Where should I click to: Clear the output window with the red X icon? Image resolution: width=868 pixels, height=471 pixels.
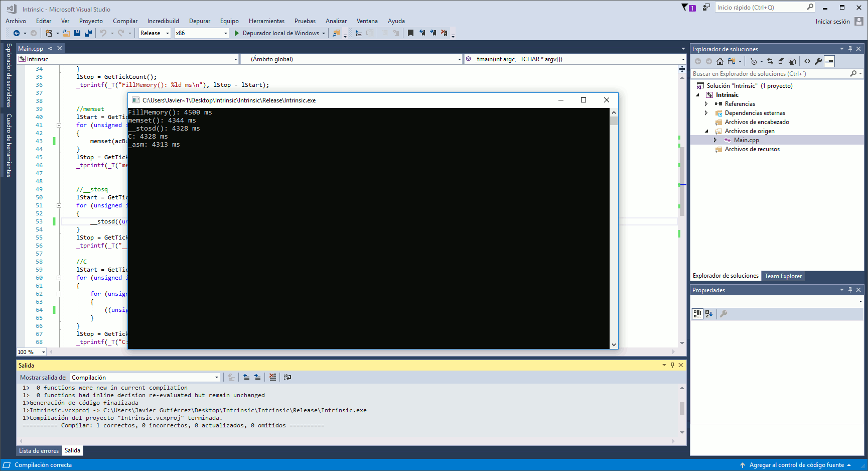(272, 377)
